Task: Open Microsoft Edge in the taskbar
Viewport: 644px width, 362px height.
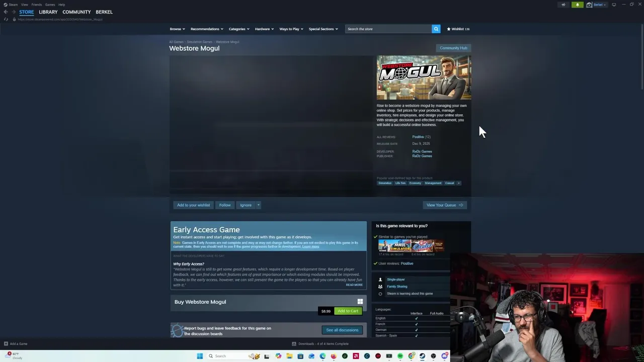Action: [323, 356]
